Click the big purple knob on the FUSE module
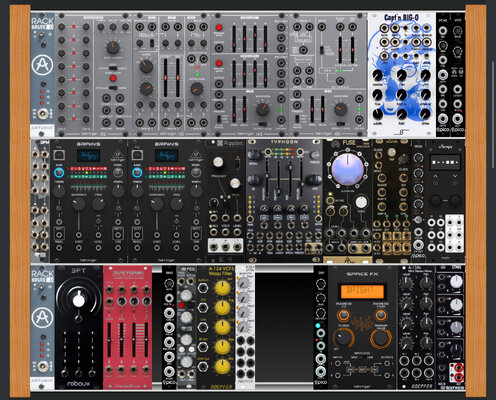 pos(347,169)
